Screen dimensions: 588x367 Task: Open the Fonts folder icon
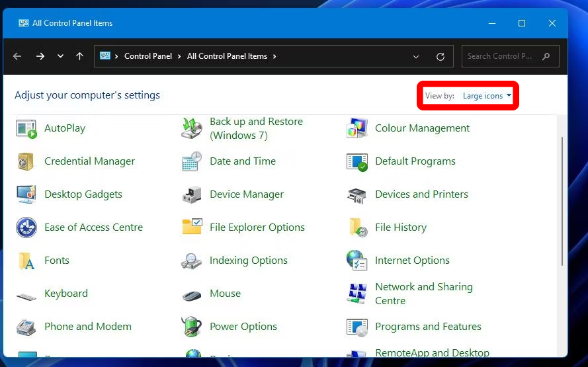point(26,261)
